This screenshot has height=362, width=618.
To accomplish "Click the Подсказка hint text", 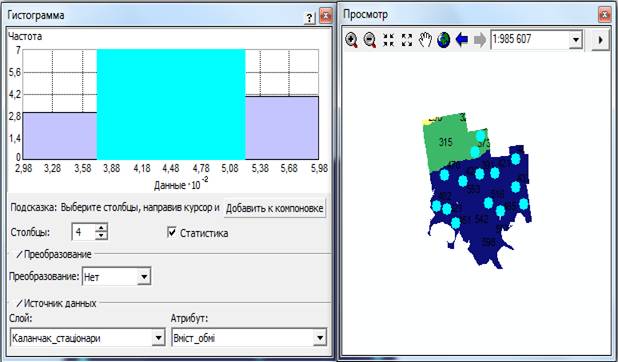I will point(115,208).
